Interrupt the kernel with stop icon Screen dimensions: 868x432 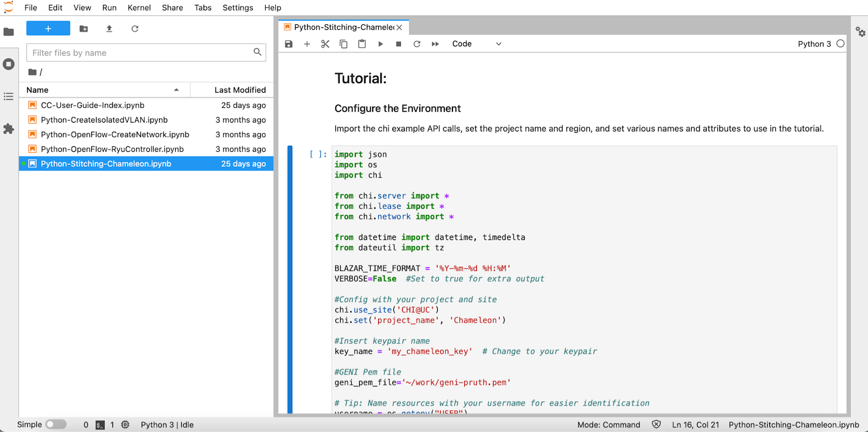click(399, 44)
